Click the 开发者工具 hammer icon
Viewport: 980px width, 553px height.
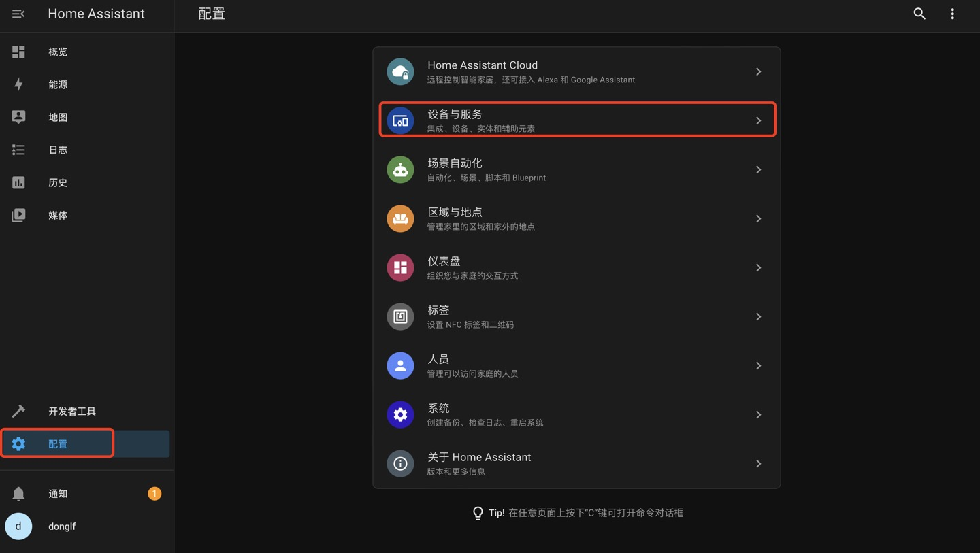pos(18,411)
